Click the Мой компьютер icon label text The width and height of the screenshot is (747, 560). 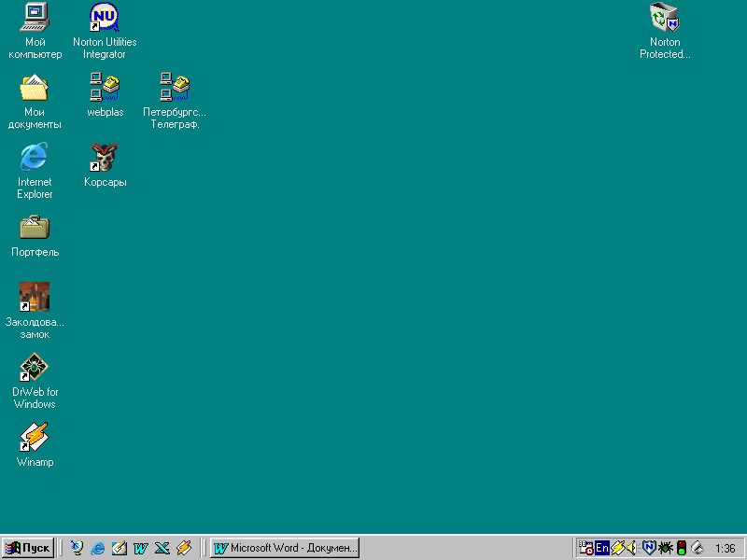click(35, 49)
